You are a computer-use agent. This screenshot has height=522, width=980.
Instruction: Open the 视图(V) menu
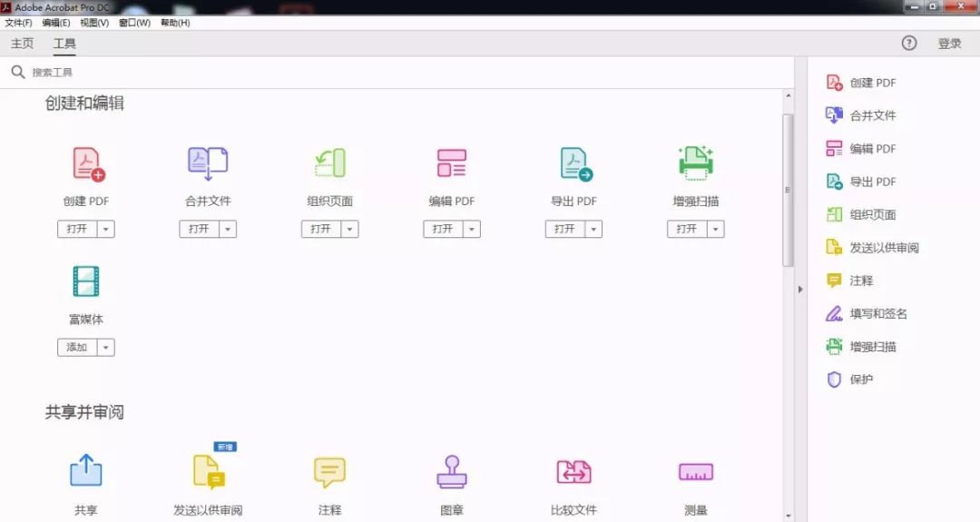94,23
